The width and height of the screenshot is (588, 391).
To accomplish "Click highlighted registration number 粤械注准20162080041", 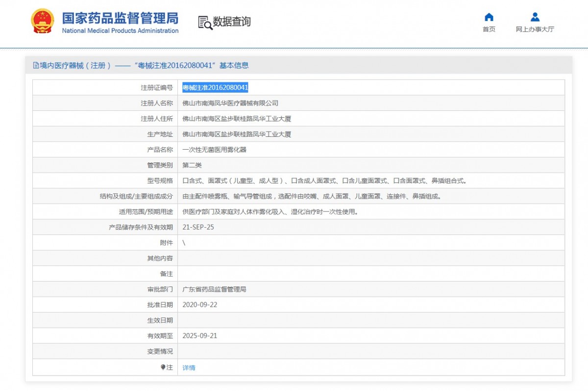I will coord(215,87).
